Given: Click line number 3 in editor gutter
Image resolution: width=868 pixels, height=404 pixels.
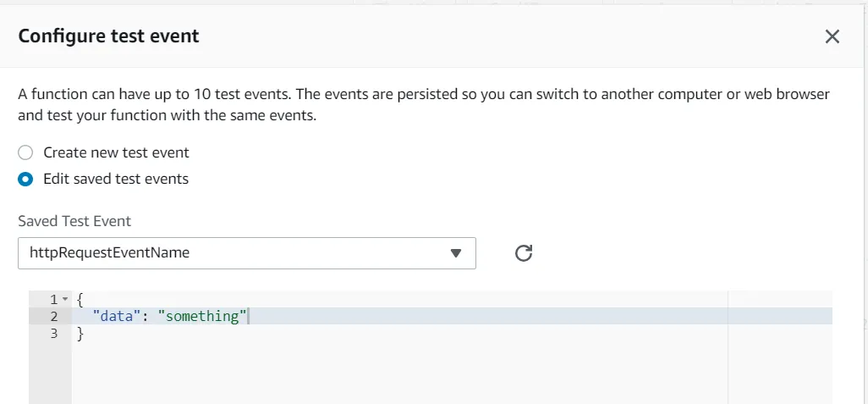Looking at the screenshot, I should pos(53,333).
